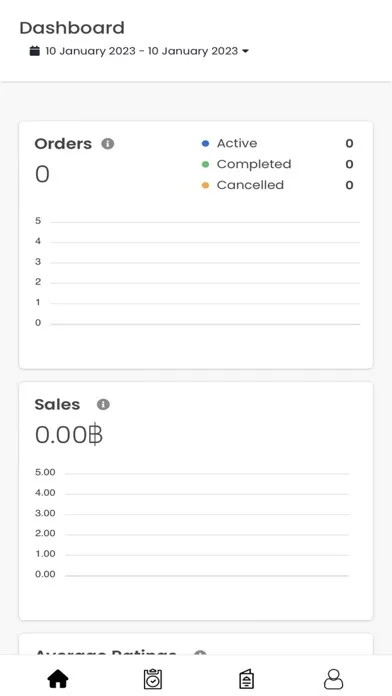Image resolution: width=392 pixels, height=696 pixels.
Task: Open the Home tab in bottom navigation
Action: [58, 679]
